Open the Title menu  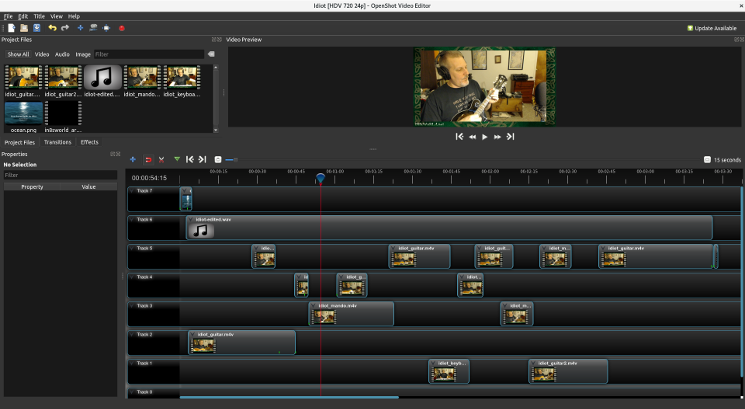point(39,16)
